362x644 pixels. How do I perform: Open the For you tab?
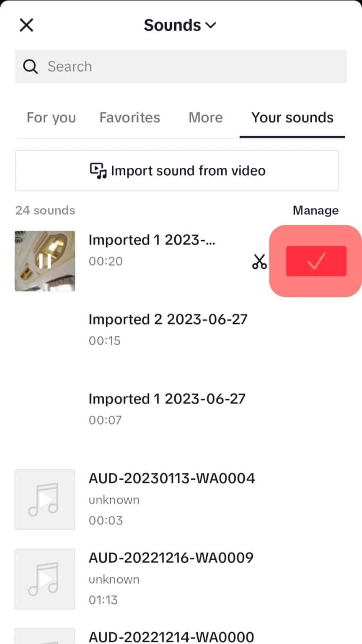pos(51,117)
